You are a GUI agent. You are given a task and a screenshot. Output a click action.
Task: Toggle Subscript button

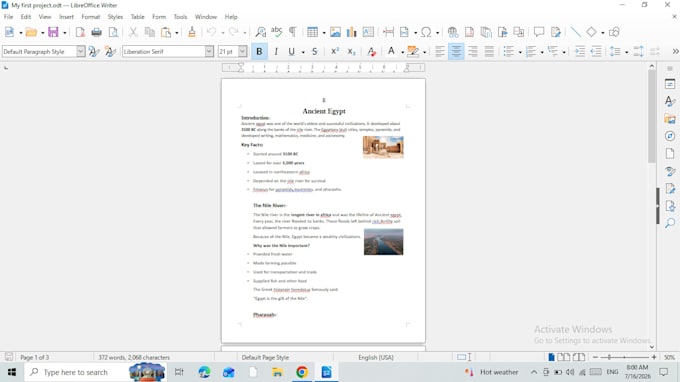coord(351,52)
